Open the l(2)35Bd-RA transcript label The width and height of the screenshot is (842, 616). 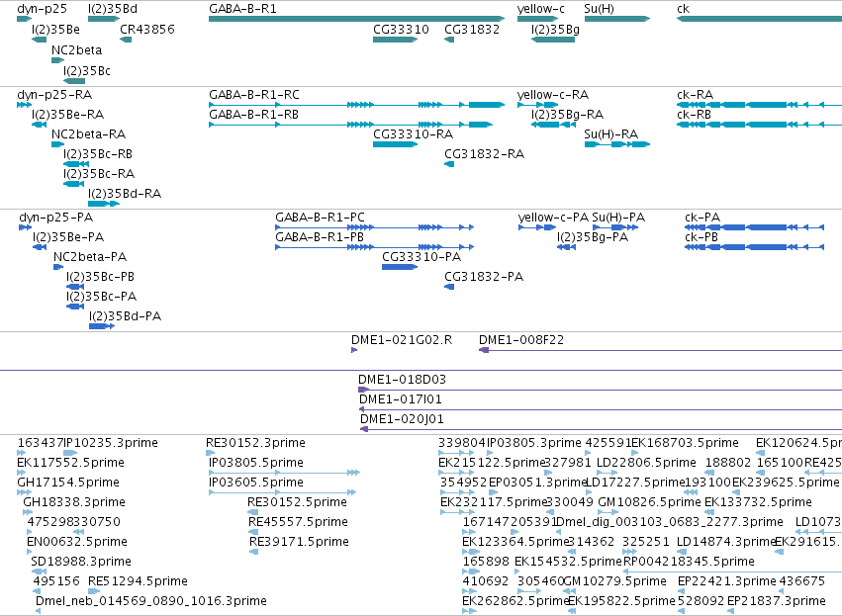pyautogui.click(x=125, y=194)
